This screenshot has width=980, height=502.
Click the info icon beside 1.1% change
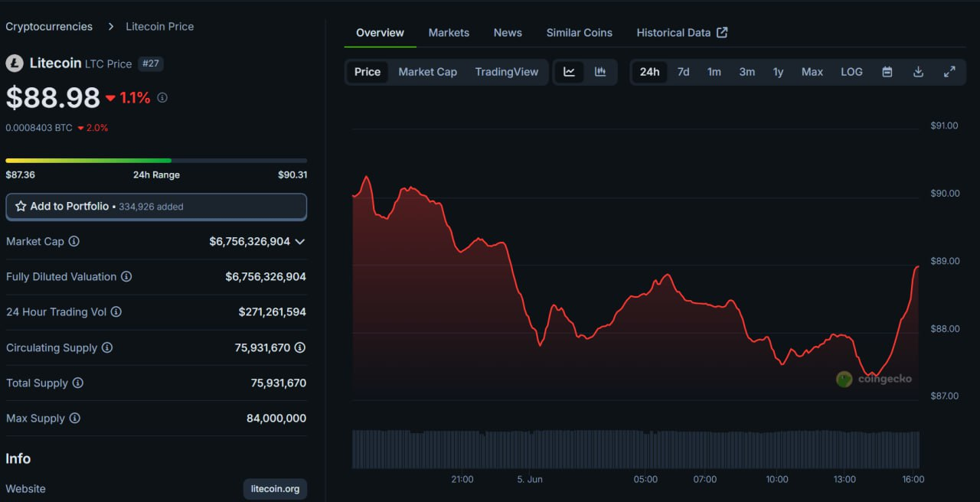(162, 98)
